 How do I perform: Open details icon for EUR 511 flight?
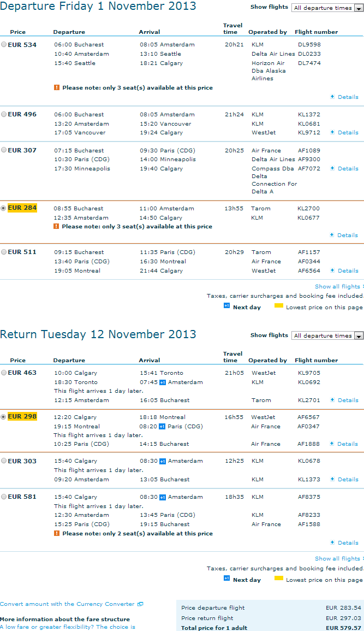(332, 271)
